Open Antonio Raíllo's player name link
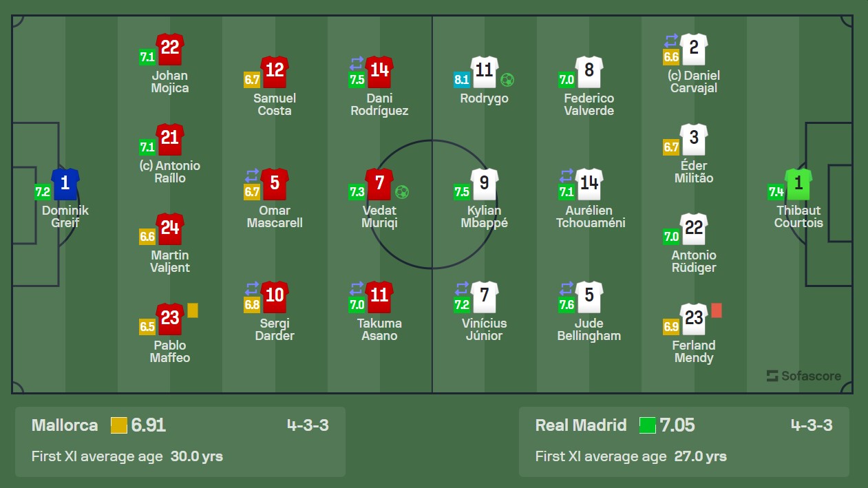The height and width of the screenshot is (488, 868). click(170, 172)
